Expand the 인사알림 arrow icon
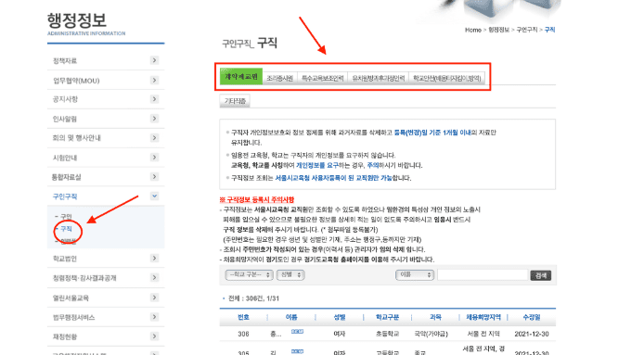The width and height of the screenshot is (644, 355). pyautogui.click(x=154, y=119)
